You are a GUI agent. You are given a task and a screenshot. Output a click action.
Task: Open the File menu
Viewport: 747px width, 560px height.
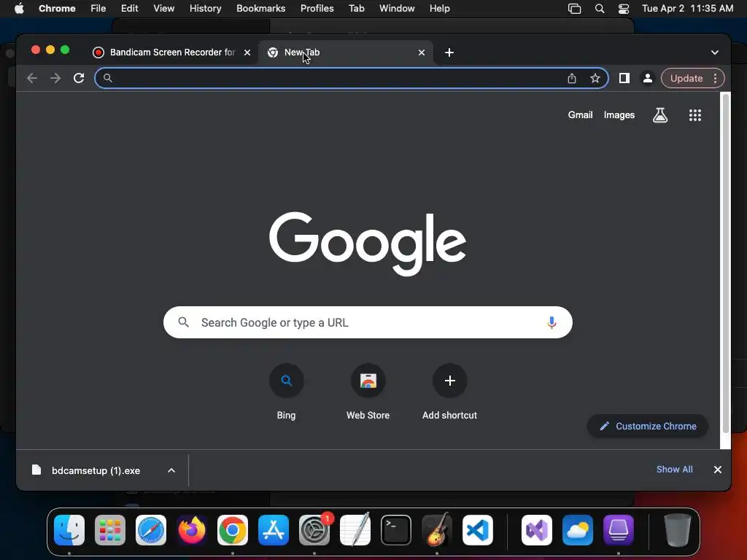(98, 9)
